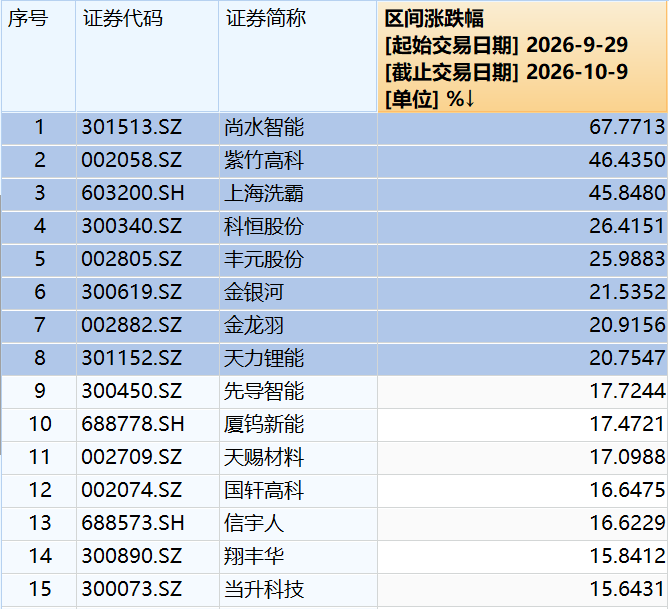The image size is (669, 609).
Task: Select stock code 300340.SZ
Action: 132,226
